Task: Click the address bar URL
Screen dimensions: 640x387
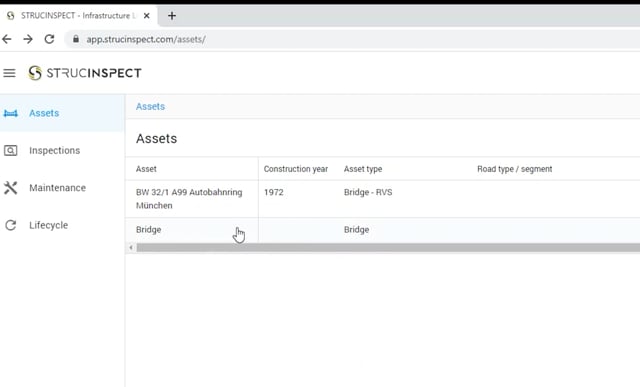Action: (146, 39)
